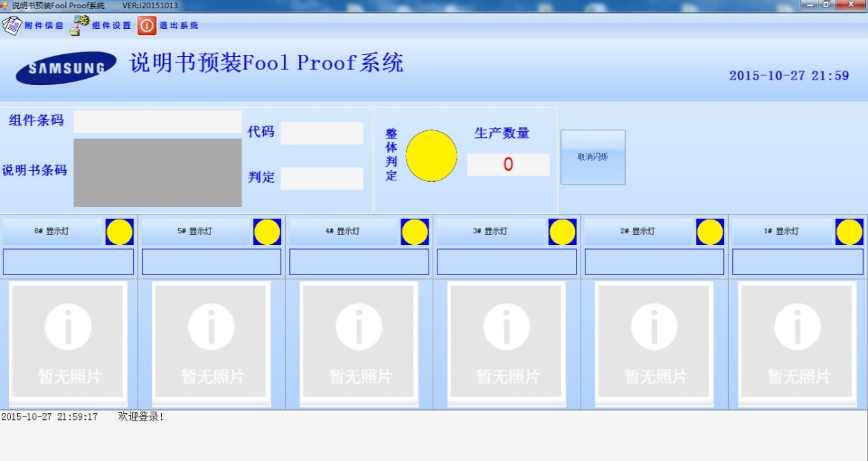Click the text box under 5# 显示灯
The height and width of the screenshot is (461, 868).
(211, 262)
